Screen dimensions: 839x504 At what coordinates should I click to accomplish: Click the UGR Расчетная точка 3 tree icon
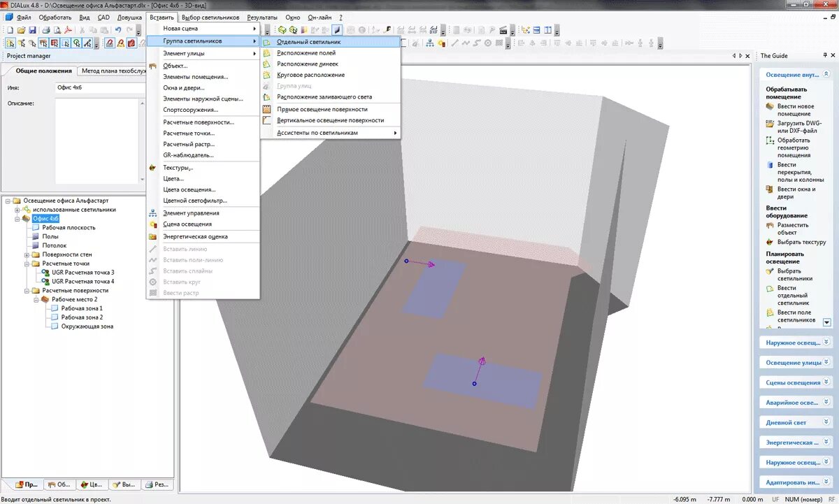point(46,273)
